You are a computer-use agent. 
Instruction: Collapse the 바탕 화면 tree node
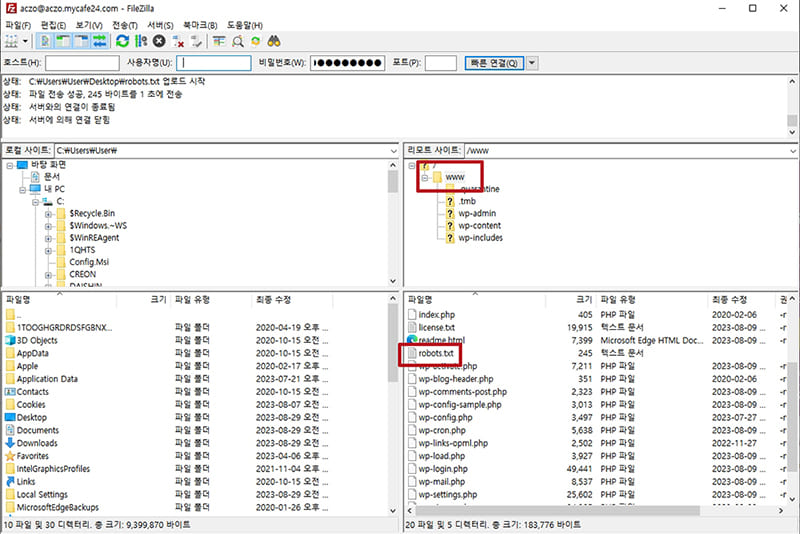[10, 165]
